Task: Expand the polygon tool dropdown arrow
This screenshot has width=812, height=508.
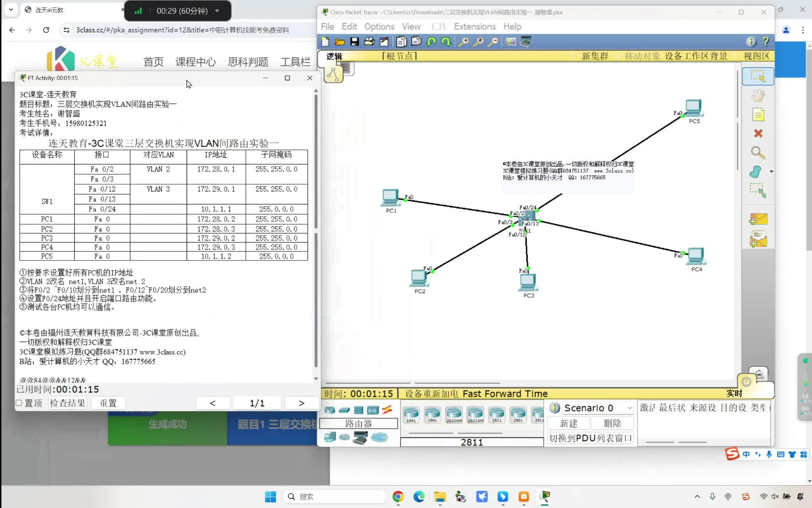Action: [771, 172]
